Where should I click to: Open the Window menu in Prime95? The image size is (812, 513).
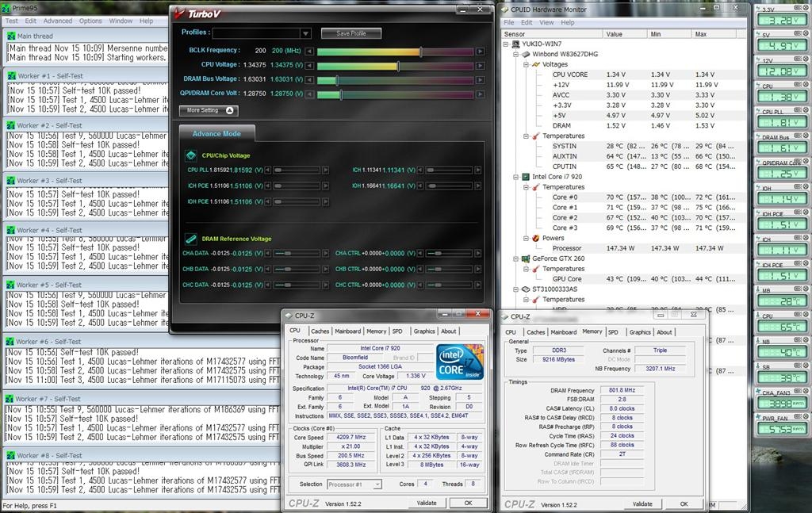coord(121,21)
